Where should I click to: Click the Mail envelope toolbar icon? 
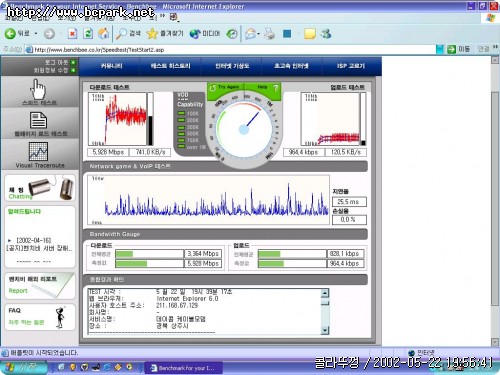pyautogui.click(x=251, y=33)
